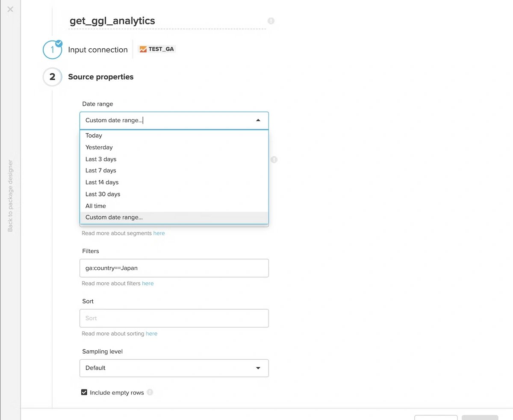Image resolution: width=513 pixels, height=420 pixels.
Task: Click the Filters input field
Action: [x=174, y=268]
